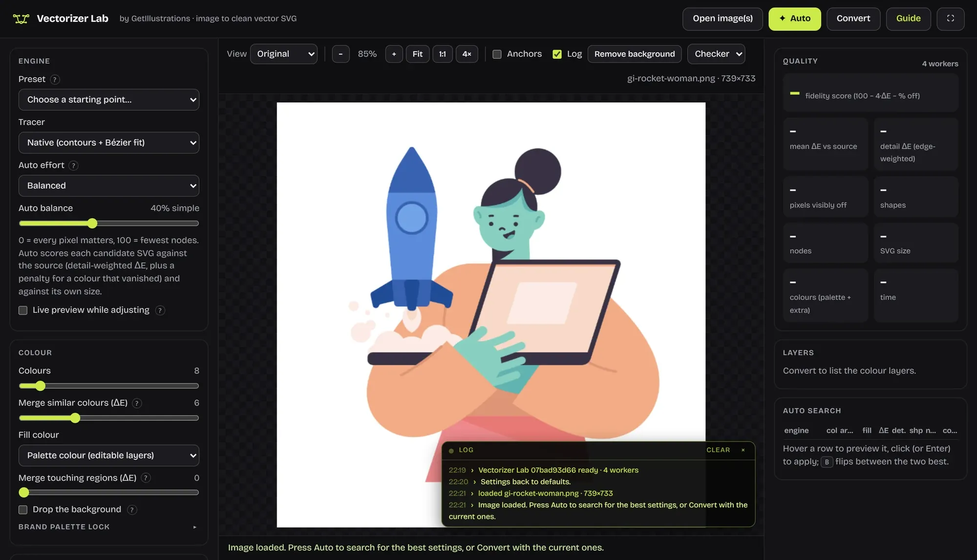Open the Fill colour dropdown
977x560 pixels.
point(109,456)
